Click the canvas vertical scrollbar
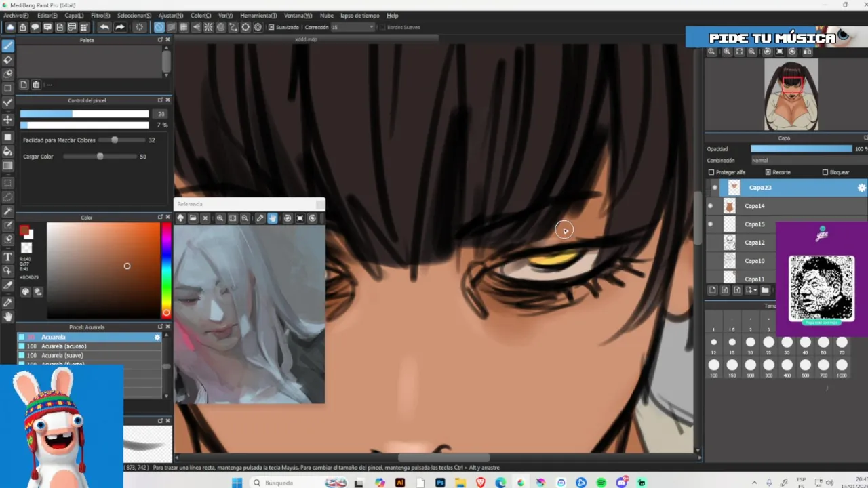Viewport: 868px width, 488px height. (698, 217)
